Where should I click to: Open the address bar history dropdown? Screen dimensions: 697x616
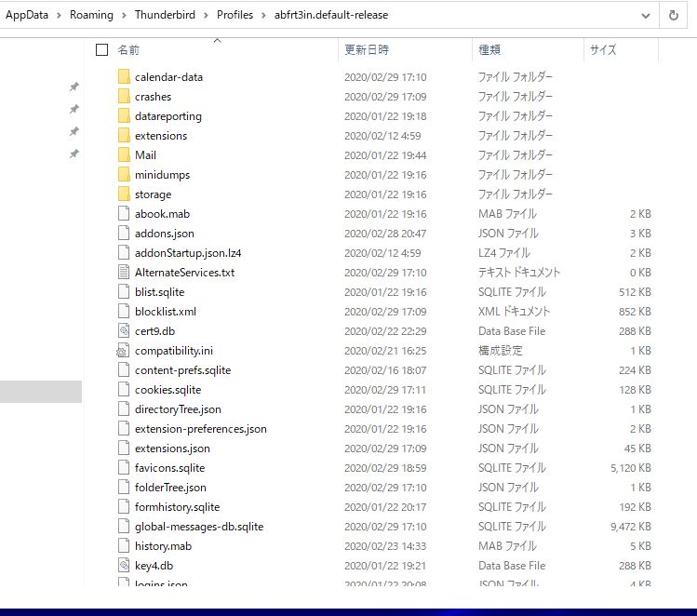(x=646, y=16)
